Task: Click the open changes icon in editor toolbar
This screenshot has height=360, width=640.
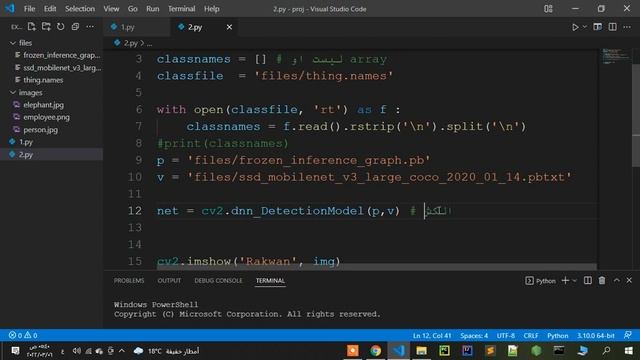Action: click(598, 27)
